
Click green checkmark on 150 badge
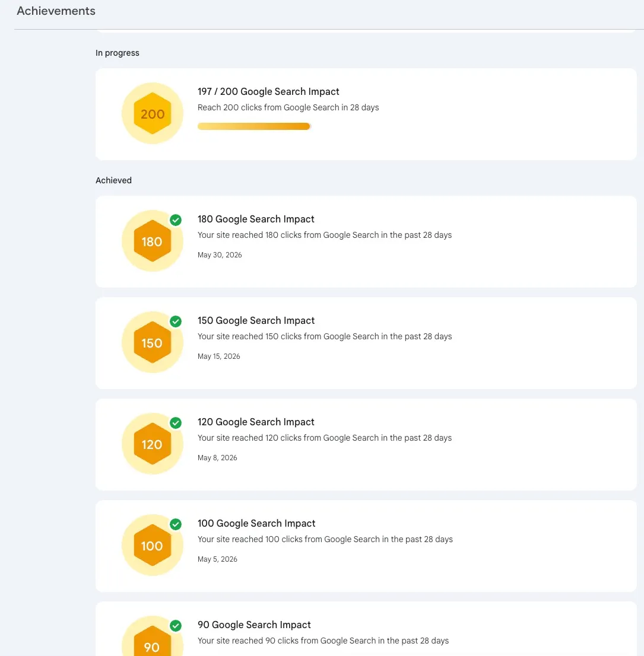pos(176,321)
